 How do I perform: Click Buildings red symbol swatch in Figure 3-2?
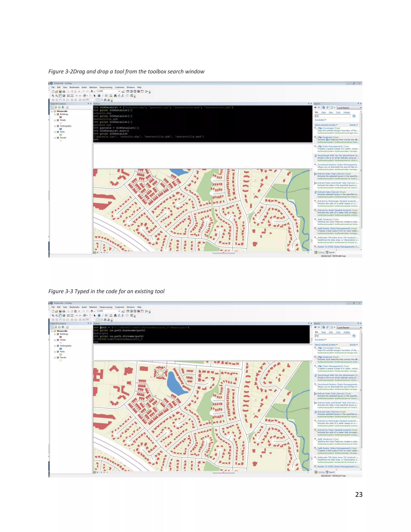click(61, 117)
